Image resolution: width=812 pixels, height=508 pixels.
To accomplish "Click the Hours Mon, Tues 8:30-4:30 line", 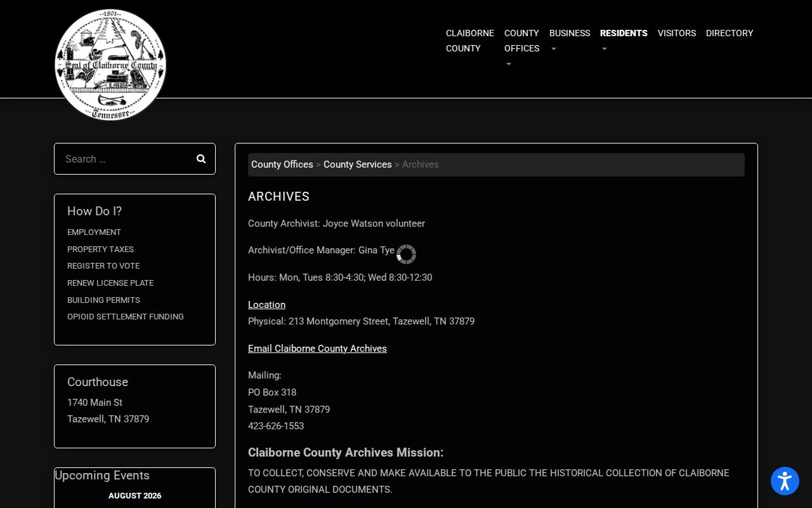I will click(x=340, y=277).
